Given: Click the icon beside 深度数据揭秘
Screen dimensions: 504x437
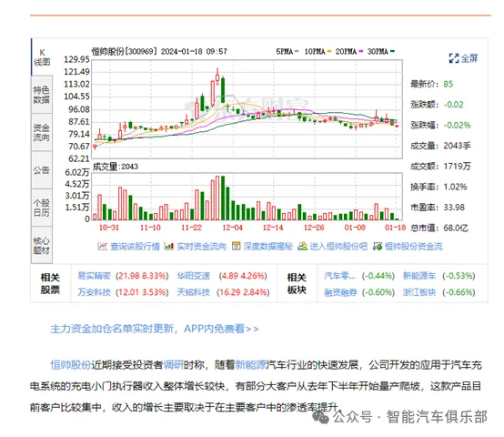Looking at the screenshot, I should (x=236, y=247).
